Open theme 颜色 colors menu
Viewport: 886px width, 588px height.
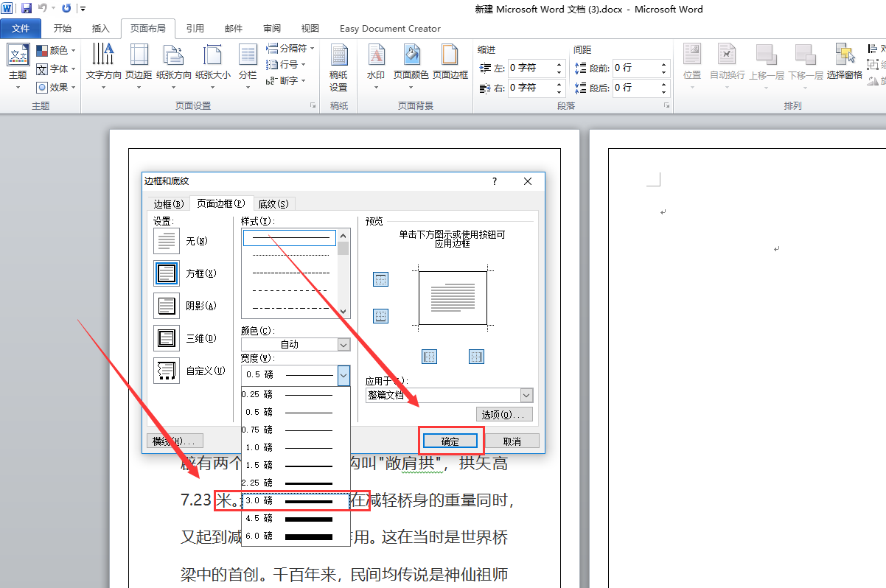tap(55, 50)
